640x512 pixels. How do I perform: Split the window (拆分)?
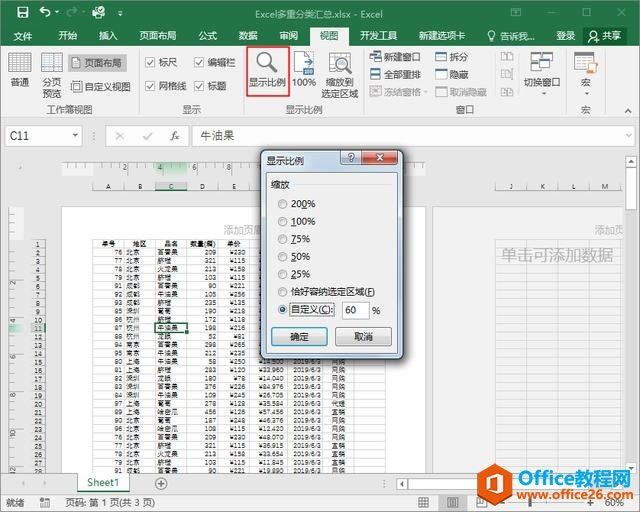[x=451, y=57]
